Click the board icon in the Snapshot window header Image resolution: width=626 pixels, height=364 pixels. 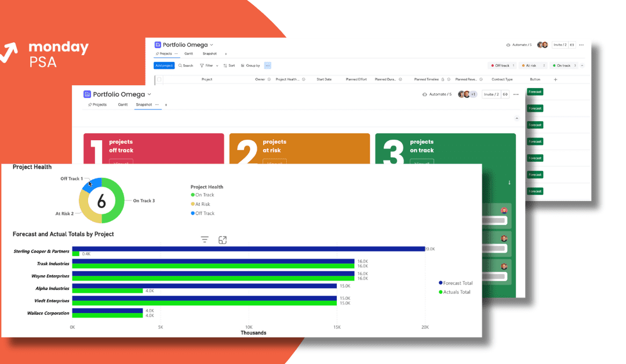coord(87,94)
